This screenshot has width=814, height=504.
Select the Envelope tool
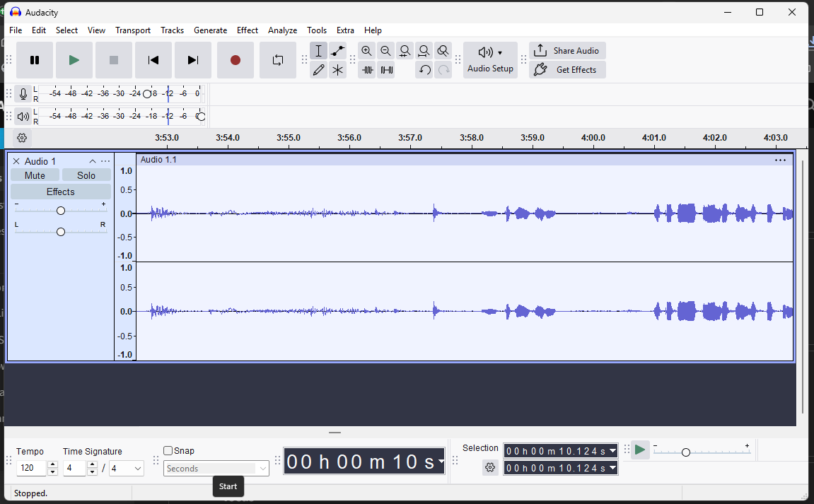[338, 51]
